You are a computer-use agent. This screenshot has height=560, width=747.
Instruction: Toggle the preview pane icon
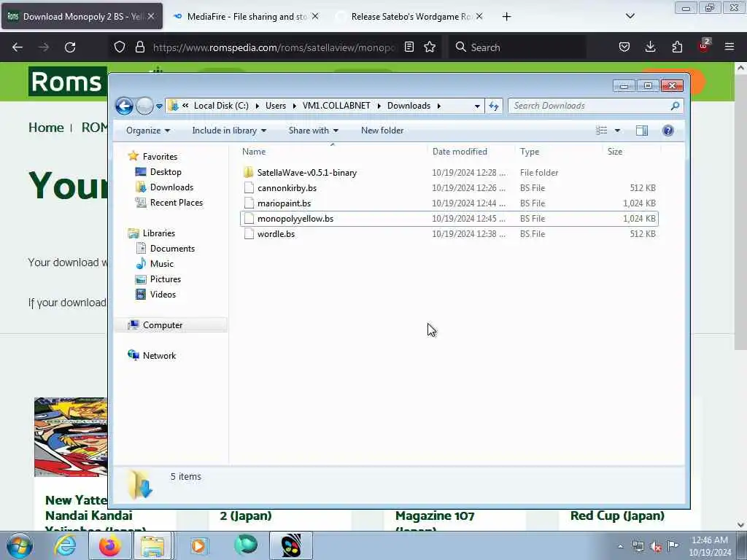[642, 131]
